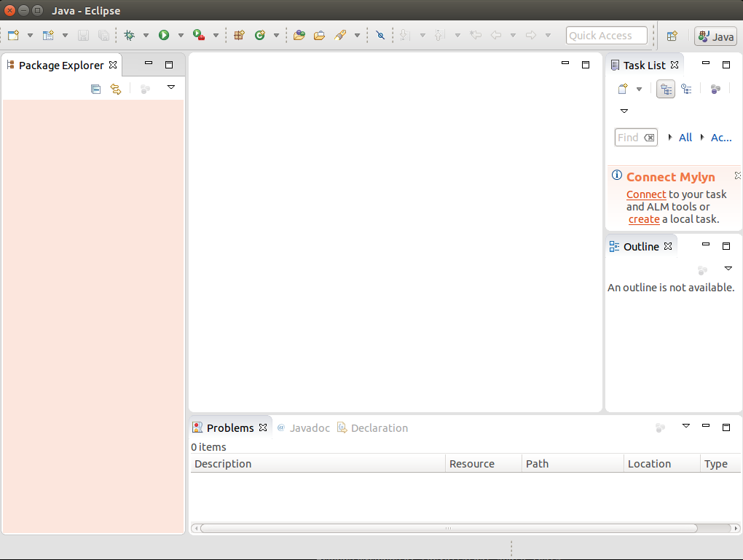743x560 pixels.
Task: Switch to the Java perspective button
Action: coord(715,36)
